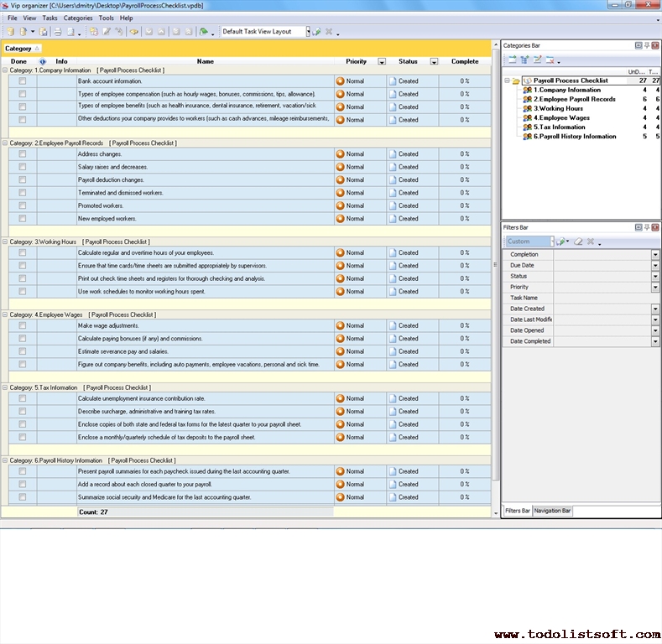Open the Default Task View Layout dropdown
662x644 pixels.
click(x=307, y=32)
